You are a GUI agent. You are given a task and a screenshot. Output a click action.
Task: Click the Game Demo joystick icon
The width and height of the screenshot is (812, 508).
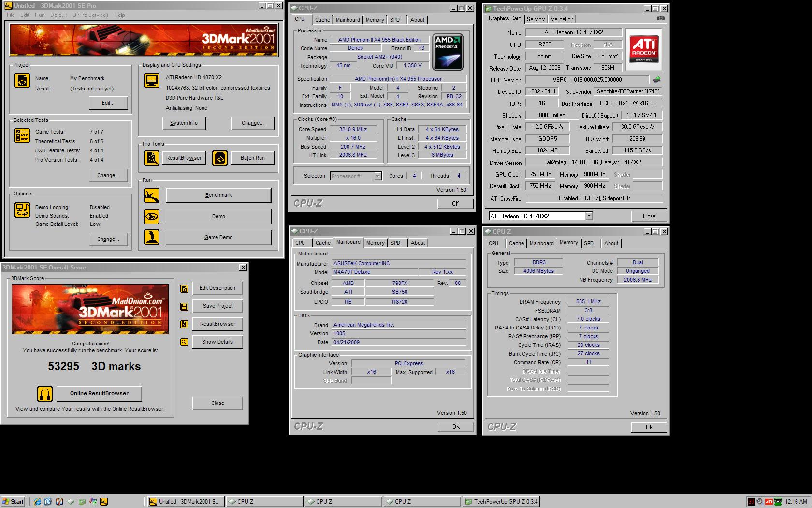coord(152,237)
